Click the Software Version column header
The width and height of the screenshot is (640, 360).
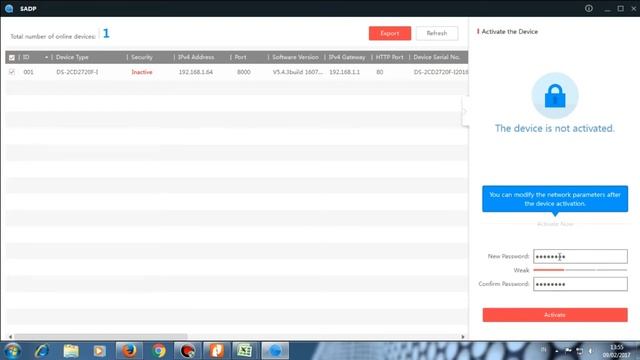(x=295, y=58)
